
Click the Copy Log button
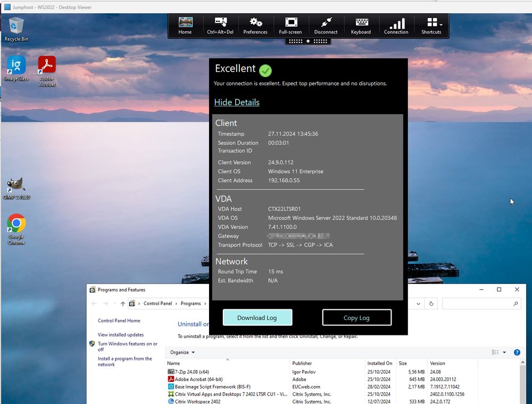[356, 317]
